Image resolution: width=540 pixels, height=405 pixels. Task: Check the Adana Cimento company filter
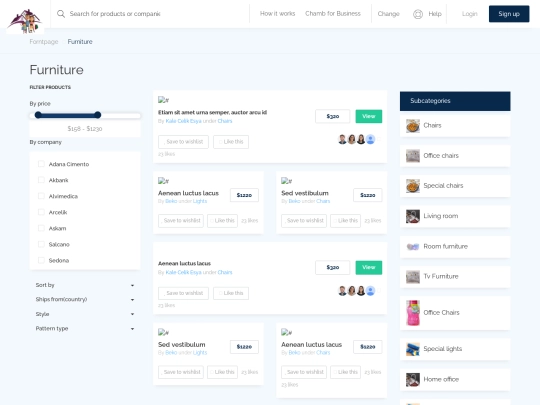tap(41, 164)
